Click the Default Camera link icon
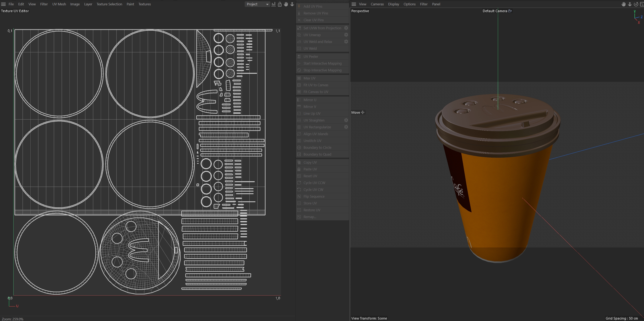 coord(510,11)
